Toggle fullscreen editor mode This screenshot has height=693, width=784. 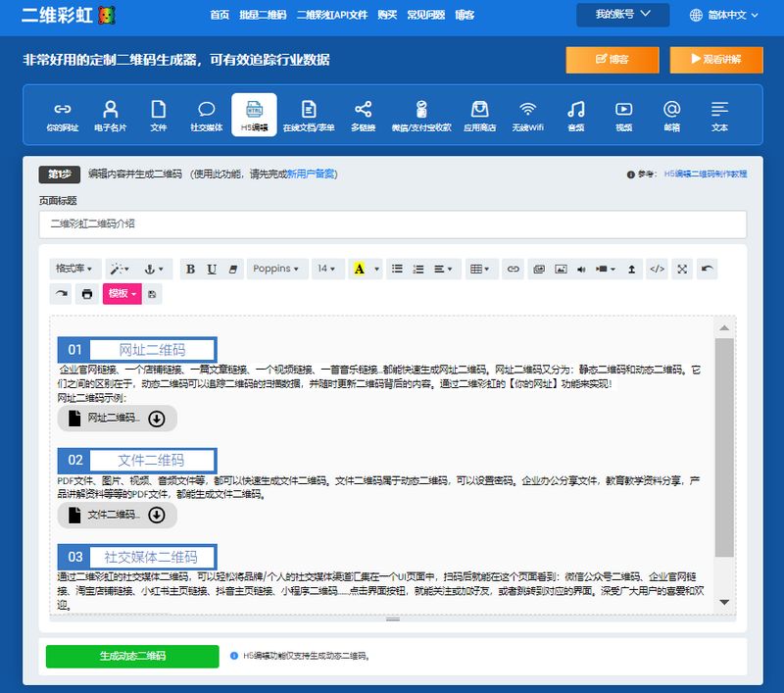(682, 269)
